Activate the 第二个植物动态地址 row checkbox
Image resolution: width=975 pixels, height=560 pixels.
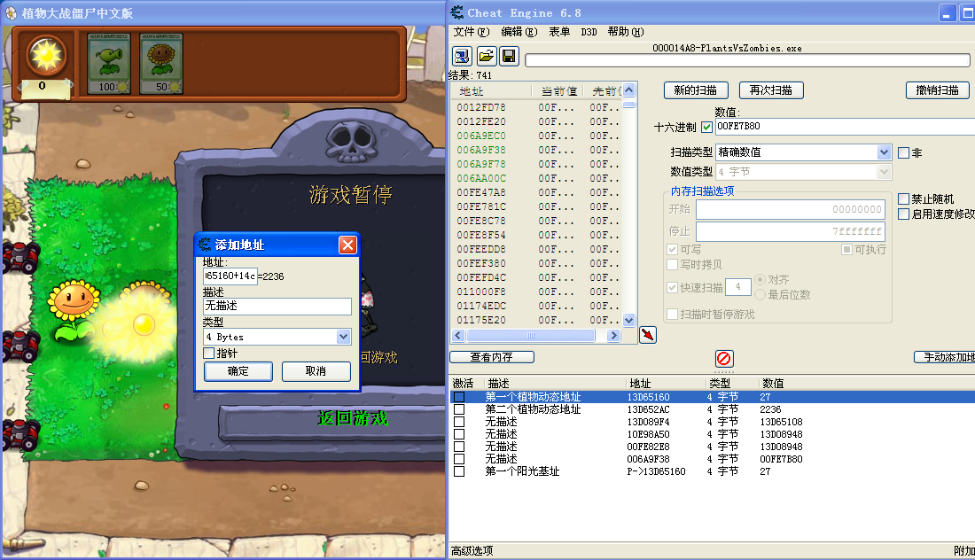(459, 409)
